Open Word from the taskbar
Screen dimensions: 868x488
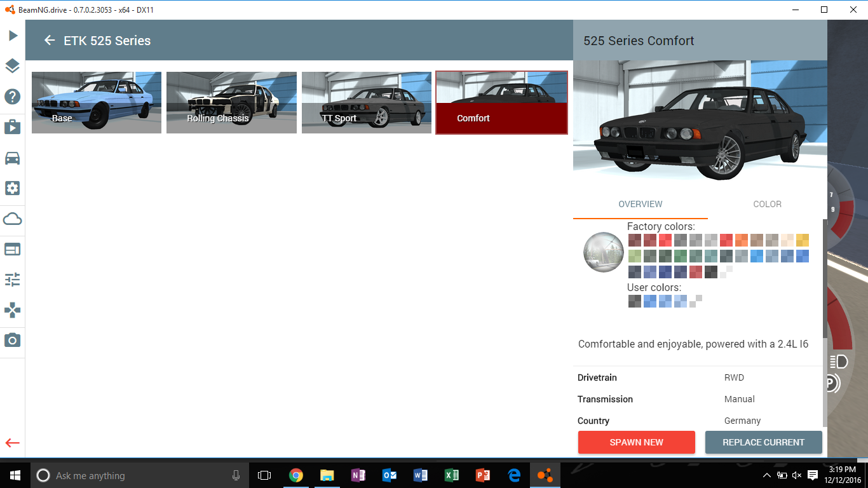(x=420, y=475)
